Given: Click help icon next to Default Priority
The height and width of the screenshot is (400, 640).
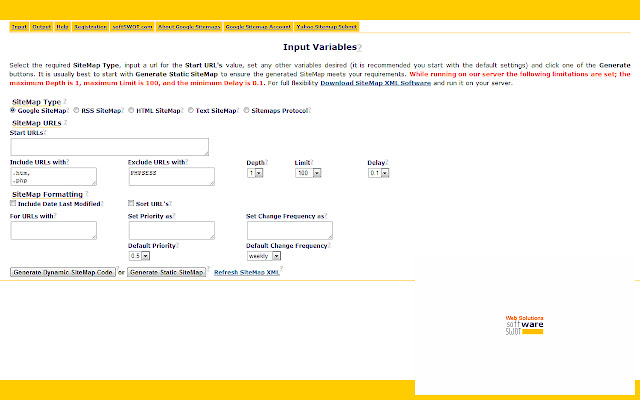Looking at the screenshot, I should click(x=178, y=245).
